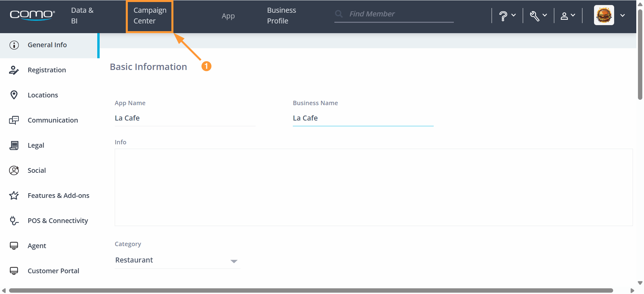Switch to the Data & BI tab
This screenshot has width=644, height=294.
point(82,16)
